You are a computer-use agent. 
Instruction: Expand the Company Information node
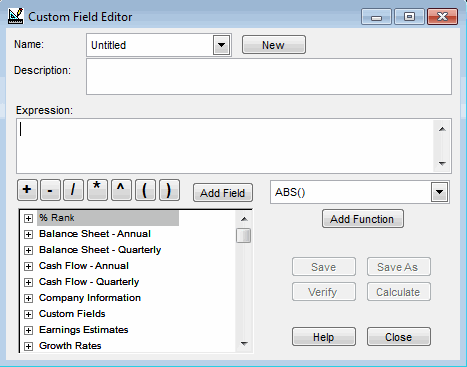[x=28, y=298]
